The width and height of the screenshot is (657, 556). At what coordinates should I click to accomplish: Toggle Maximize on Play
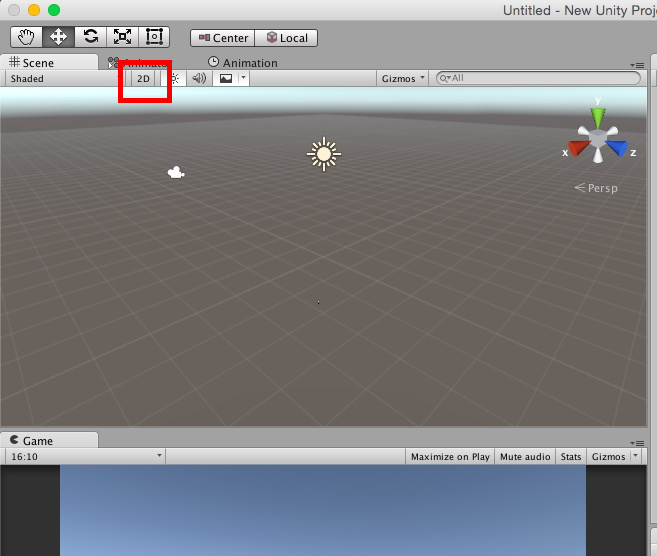tap(450, 457)
